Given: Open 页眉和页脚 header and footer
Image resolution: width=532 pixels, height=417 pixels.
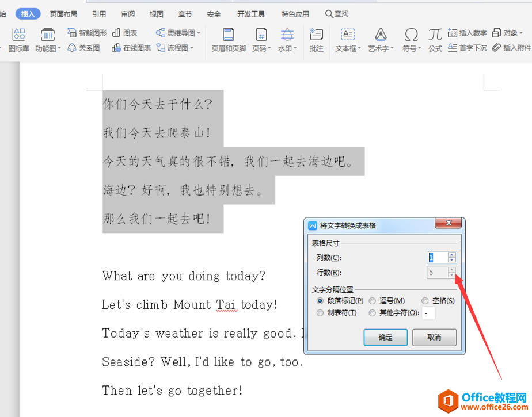Looking at the screenshot, I should tap(229, 40).
